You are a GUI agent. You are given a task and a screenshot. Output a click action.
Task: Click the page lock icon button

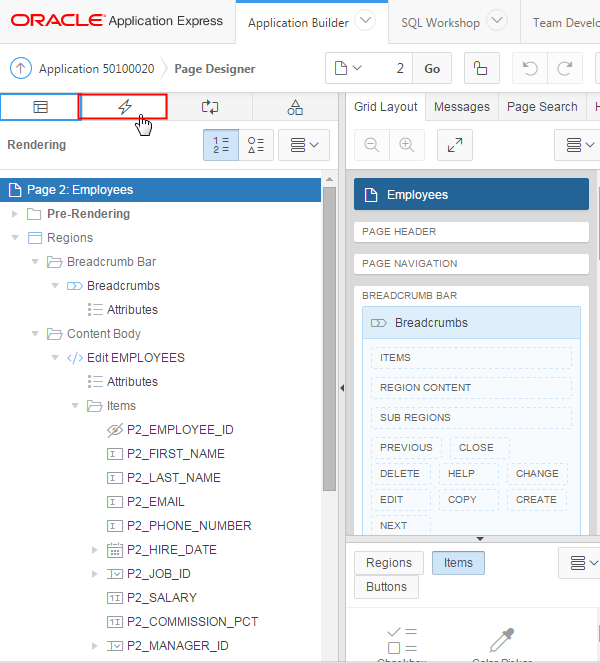tap(481, 68)
